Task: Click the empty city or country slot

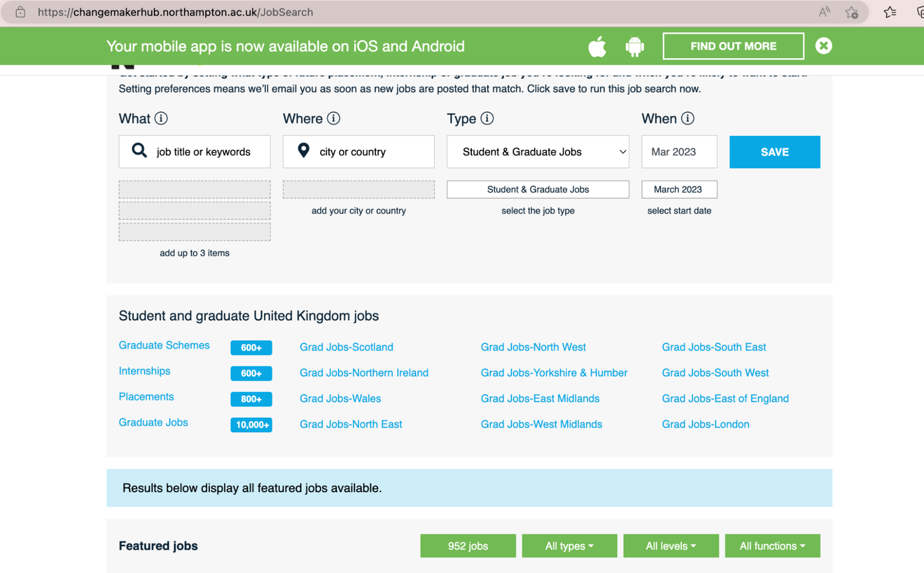Action: tap(359, 189)
